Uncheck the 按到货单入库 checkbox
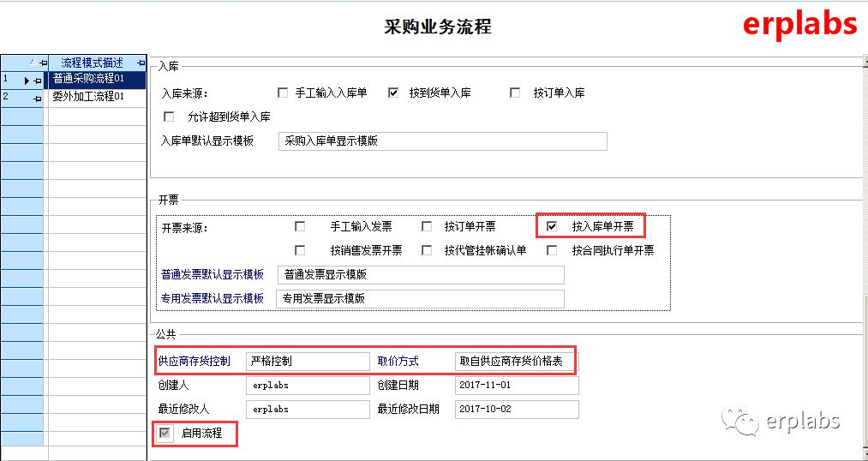The image size is (868, 461). pos(393,93)
